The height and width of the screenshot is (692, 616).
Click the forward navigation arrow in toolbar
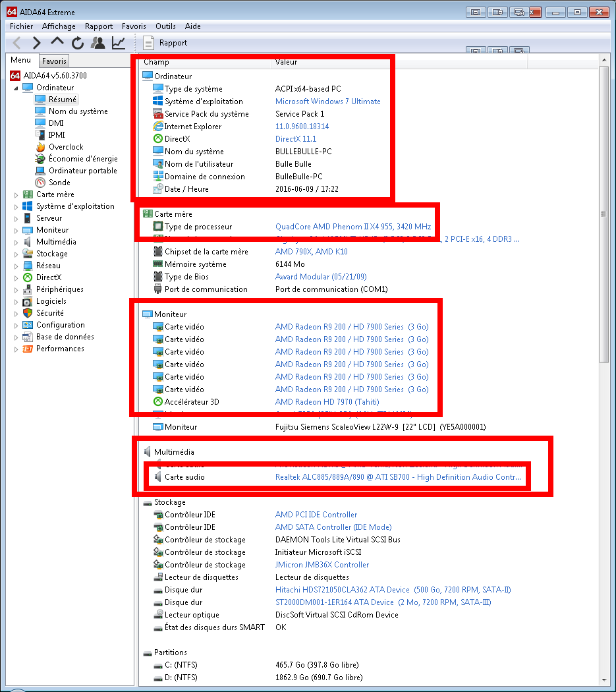(x=37, y=43)
